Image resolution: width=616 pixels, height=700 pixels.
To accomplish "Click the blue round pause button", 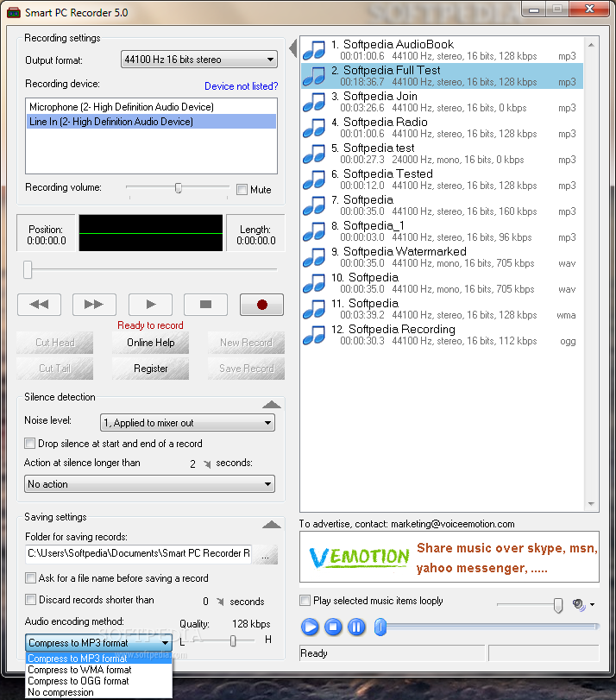I will (356, 627).
